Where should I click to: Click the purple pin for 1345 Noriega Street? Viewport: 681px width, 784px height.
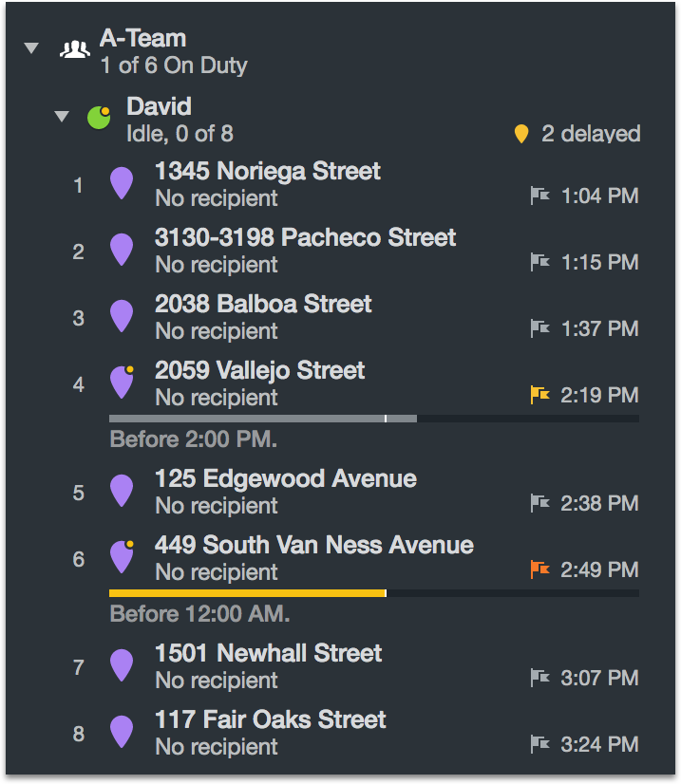click(122, 183)
